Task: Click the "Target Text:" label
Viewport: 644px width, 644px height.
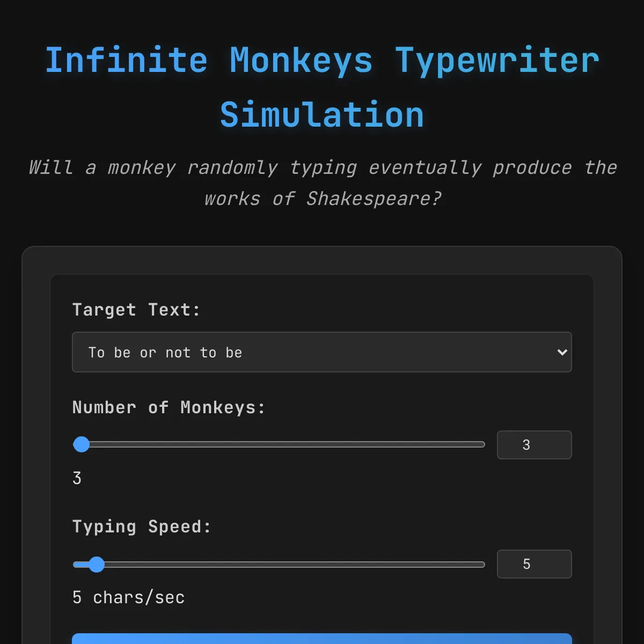Action: point(136,310)
